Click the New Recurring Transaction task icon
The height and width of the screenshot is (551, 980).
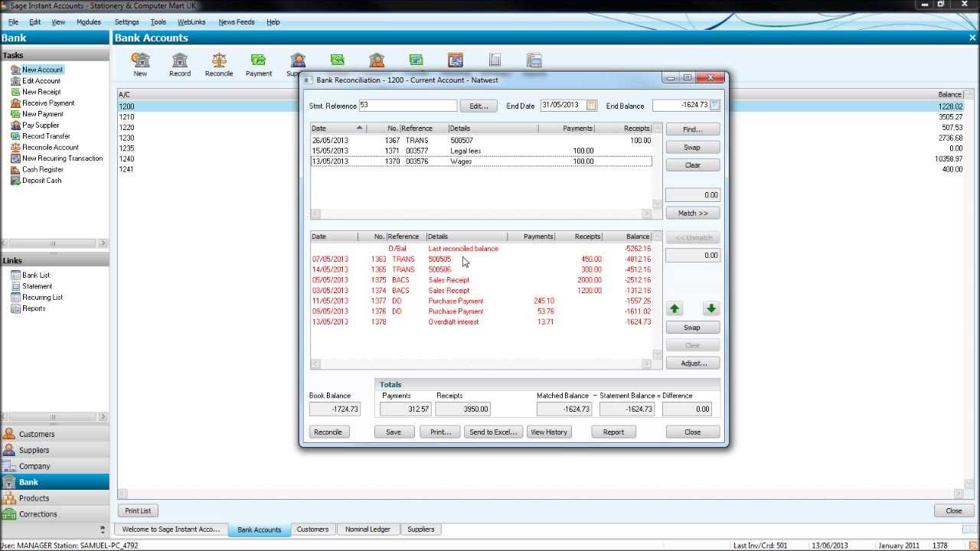point(15,158)
